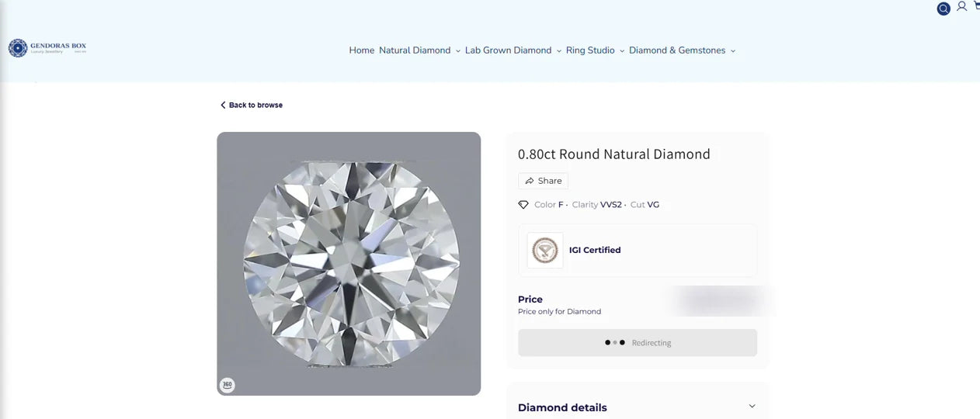Screen dimensions: 980x419
Task: Click the Share button
Action: tap(543, 181)
